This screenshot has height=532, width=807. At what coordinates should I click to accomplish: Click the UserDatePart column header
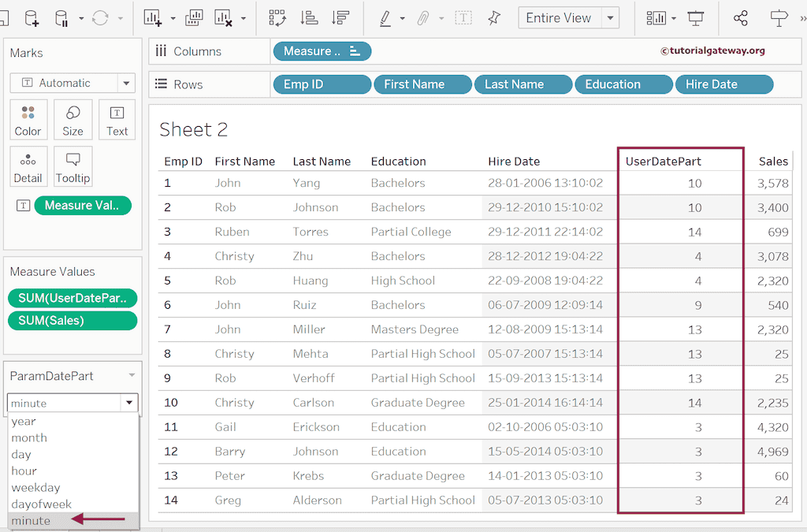click(x=664, y=161)
